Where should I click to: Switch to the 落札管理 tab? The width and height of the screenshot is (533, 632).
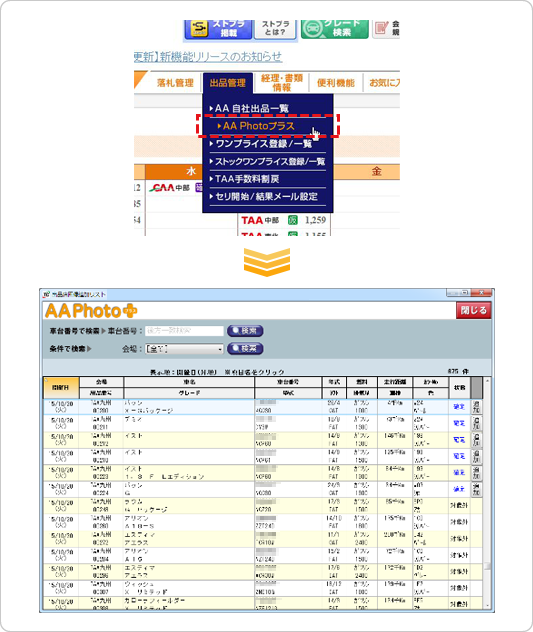(x=175, y=83)
